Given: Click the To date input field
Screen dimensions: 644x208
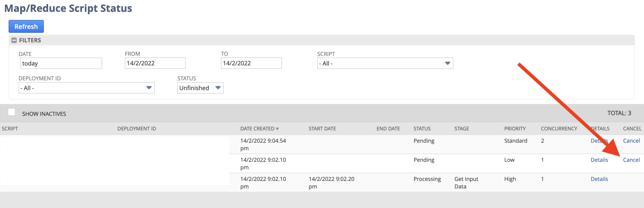Looking at the screenshot, I should coord(251,63).
